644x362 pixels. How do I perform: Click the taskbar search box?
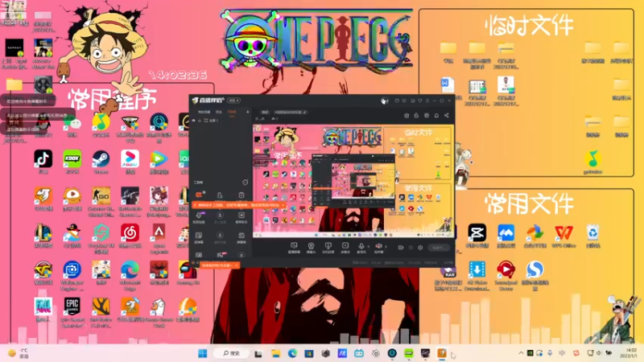click(231, 353)
